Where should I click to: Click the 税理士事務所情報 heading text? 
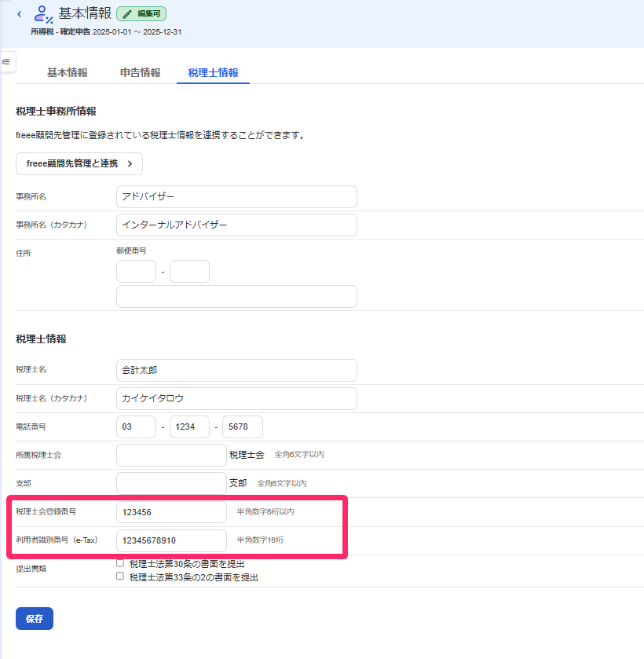tap(57, 112)
